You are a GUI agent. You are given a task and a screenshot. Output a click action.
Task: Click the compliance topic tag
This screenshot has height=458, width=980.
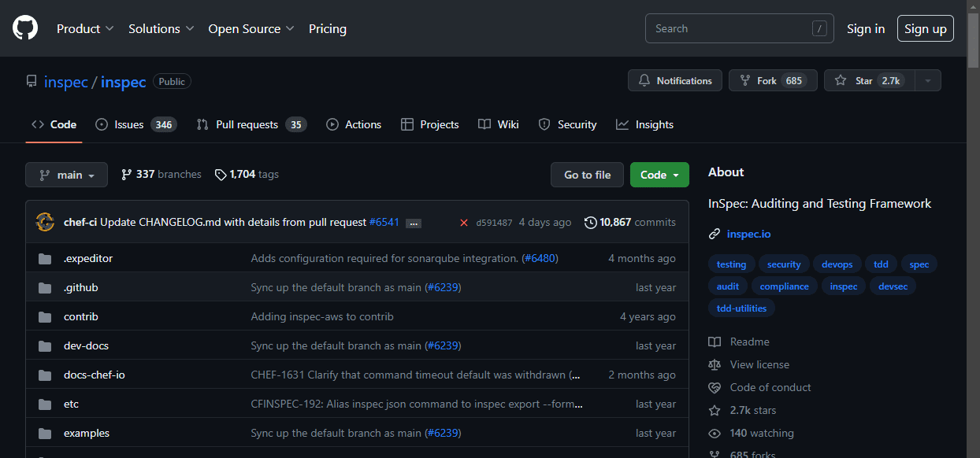tap(784, 286)
